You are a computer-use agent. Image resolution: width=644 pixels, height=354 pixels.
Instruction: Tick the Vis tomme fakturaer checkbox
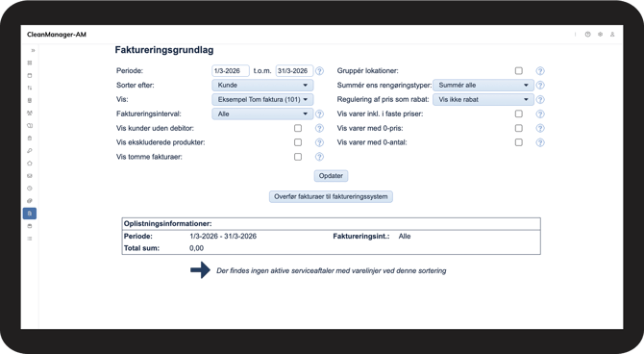click(298, 157)
